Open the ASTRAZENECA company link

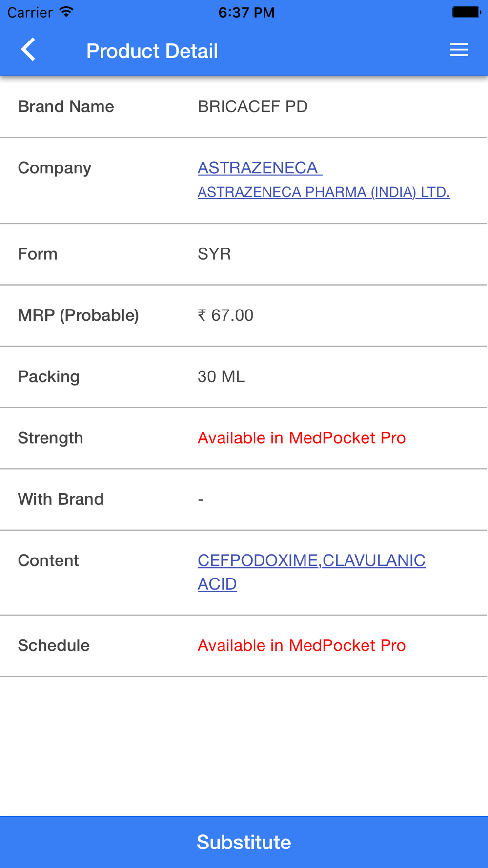coord(259,168)
